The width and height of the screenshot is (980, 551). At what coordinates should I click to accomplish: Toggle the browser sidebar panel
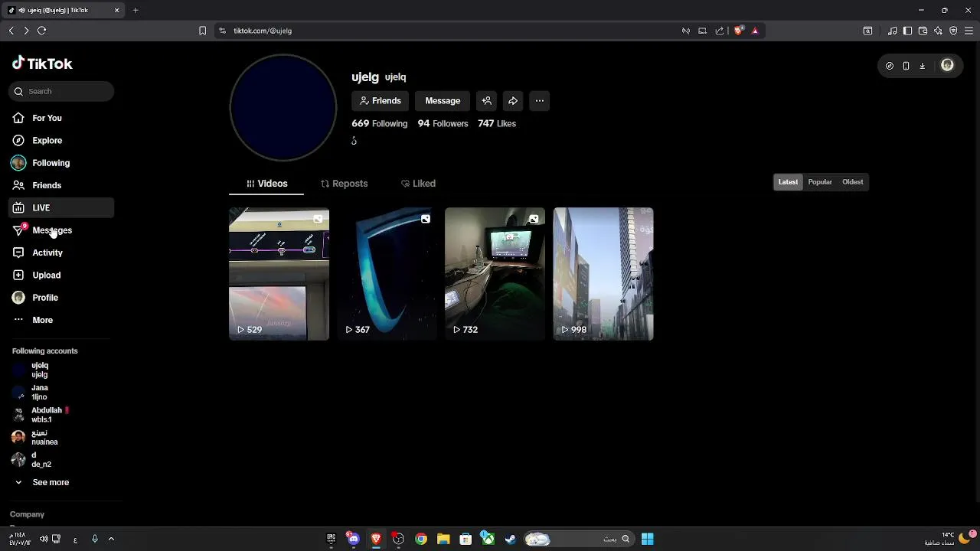[x=907, y=31]
